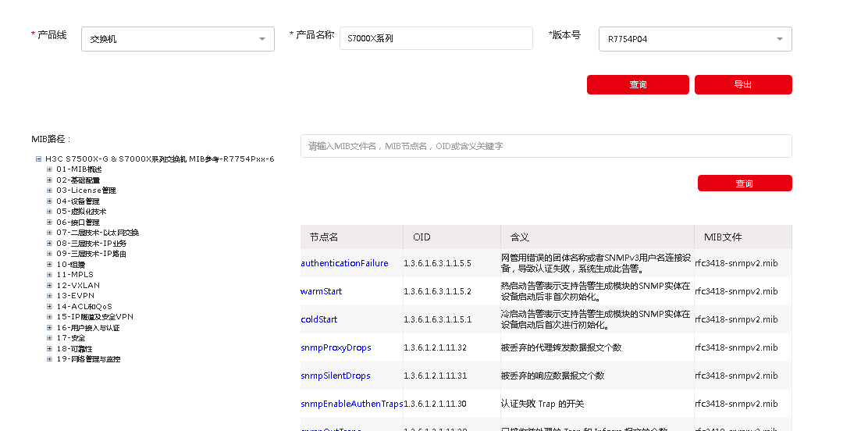Select OID 1.3.6.1.2.1.11.31 cell
The image size is (868, 431).
click(435, 376)
